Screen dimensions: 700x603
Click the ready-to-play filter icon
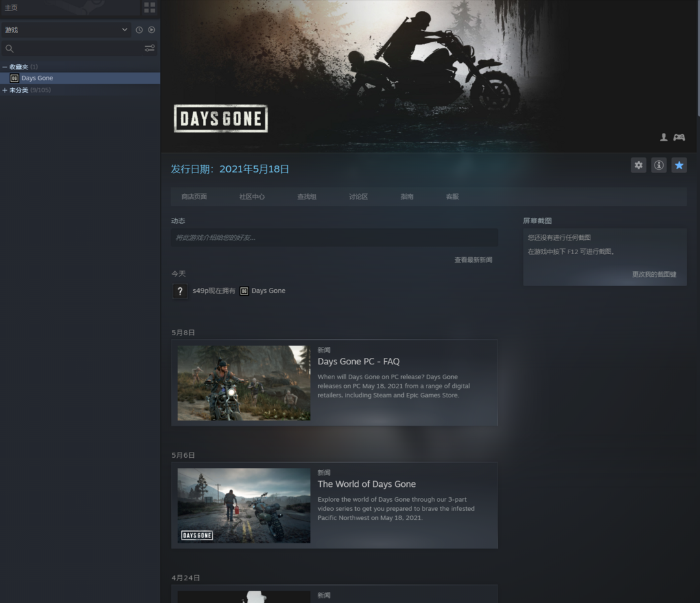point(152,30)
